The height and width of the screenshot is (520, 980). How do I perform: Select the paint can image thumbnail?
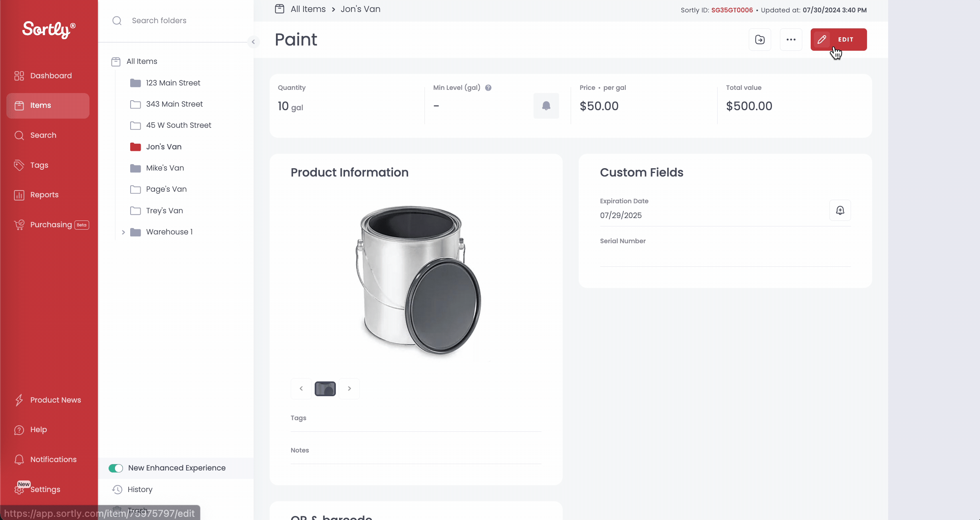click(x=325, y=389)
